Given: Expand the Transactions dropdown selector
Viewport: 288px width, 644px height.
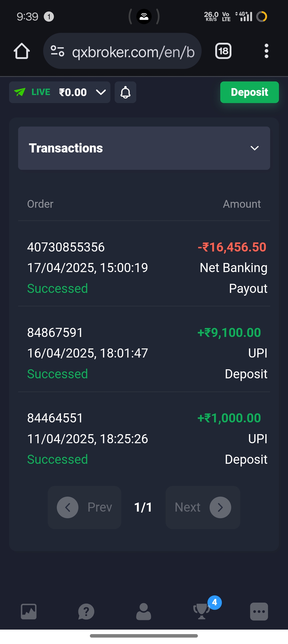Looking at the screenshot, I should [144, 148].
